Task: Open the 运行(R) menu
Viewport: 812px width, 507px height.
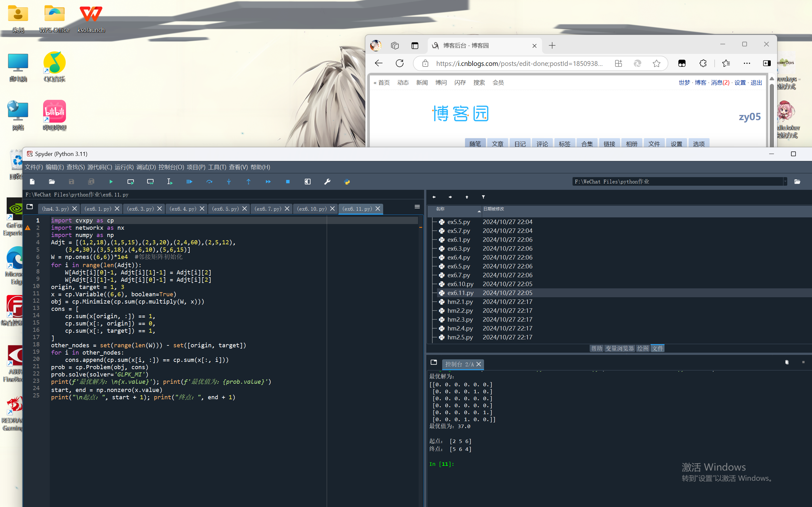Action: click(124, 167)
